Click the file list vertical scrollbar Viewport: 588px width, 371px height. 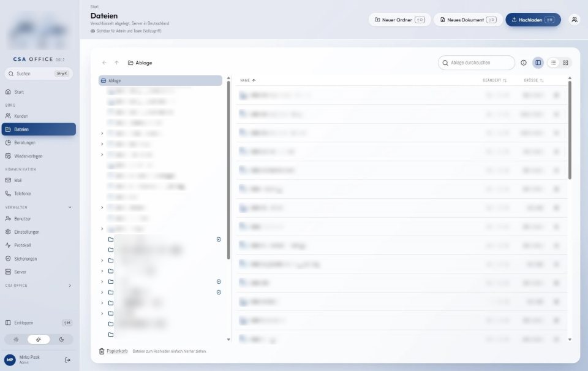click(x=570, y=130)
